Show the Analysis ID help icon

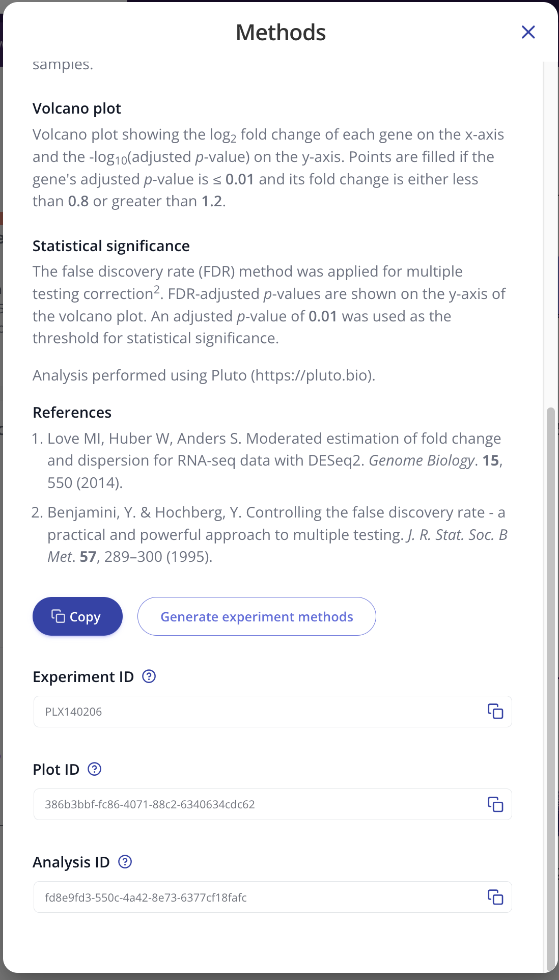point(125,862)
